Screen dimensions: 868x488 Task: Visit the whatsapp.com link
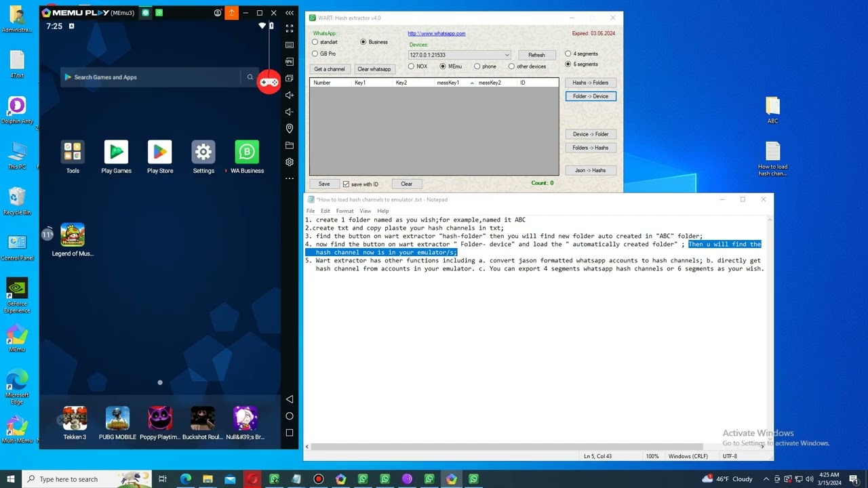click(437, 33)
